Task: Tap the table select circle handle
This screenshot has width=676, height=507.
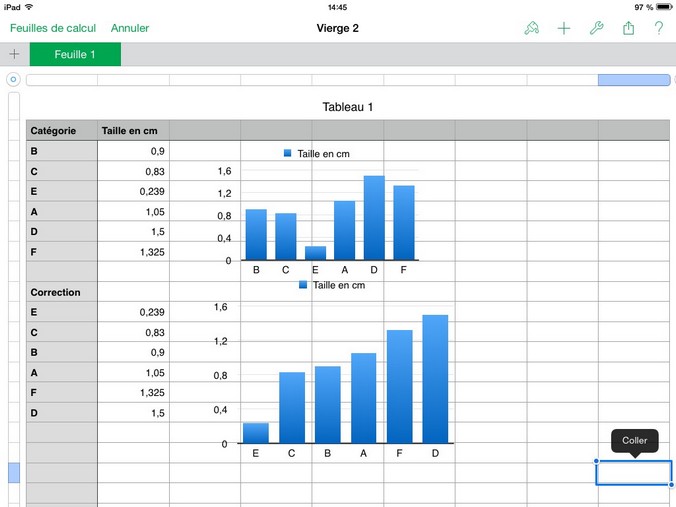Action: tap(13, 80)
